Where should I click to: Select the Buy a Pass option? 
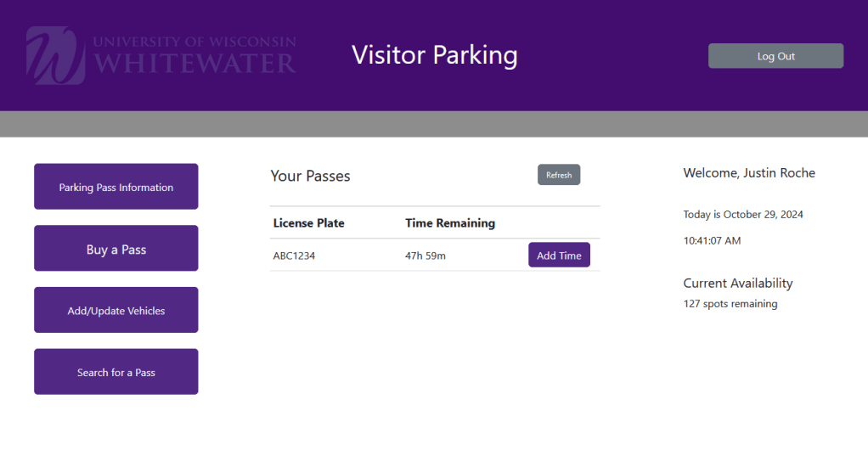pos(116,249)
